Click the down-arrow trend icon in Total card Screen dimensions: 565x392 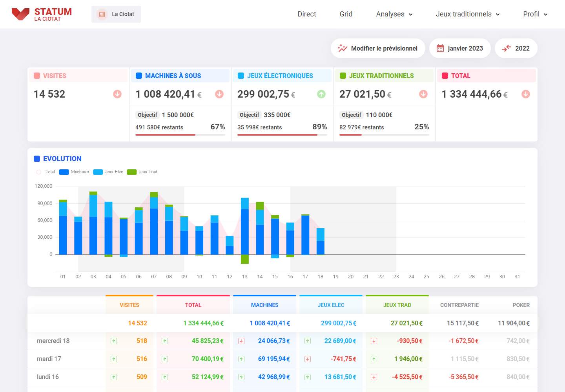pos(526,94)
